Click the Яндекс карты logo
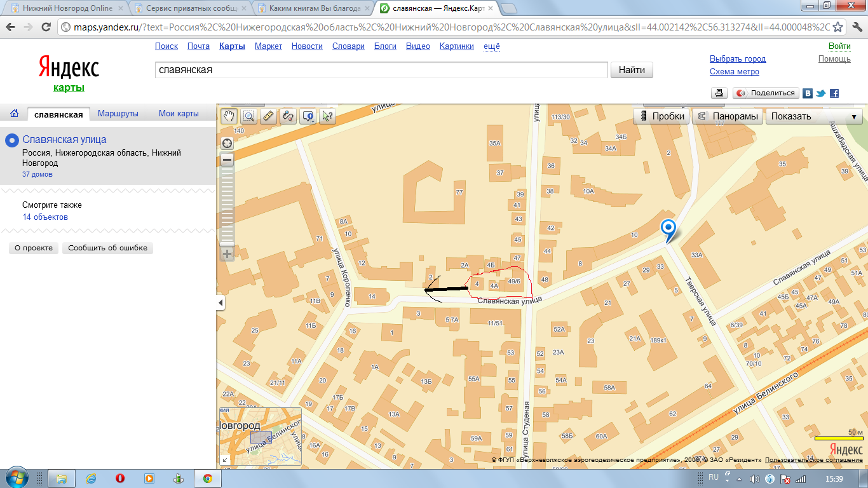Viewport: 868px width, 488px height. pyautogui.click(x=69, y=72)
